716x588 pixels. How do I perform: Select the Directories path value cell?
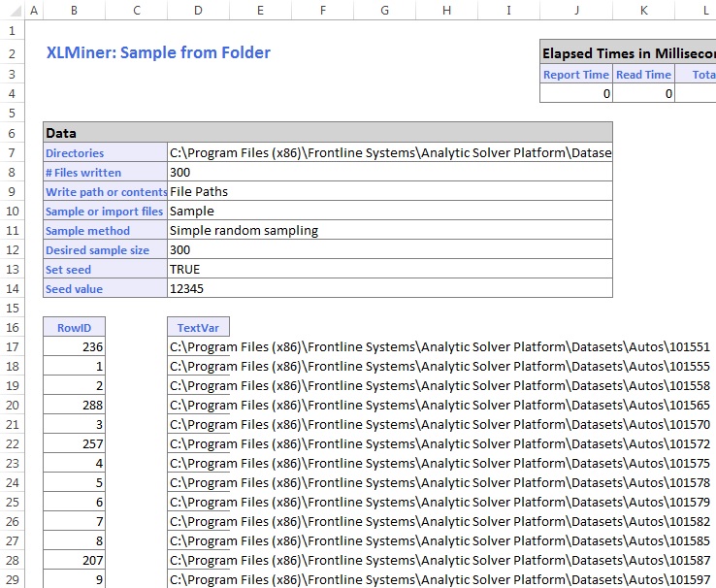[x=390, y=152]
